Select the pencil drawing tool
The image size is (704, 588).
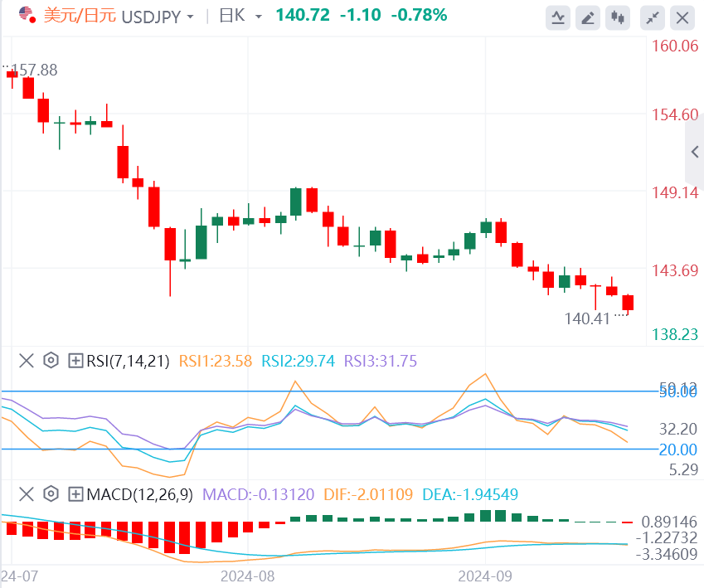pos(588,18)
